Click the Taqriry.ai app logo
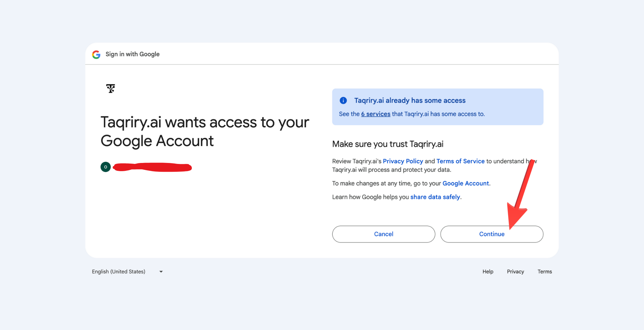This screenshot has height=330, width=644. pos(110,89)
